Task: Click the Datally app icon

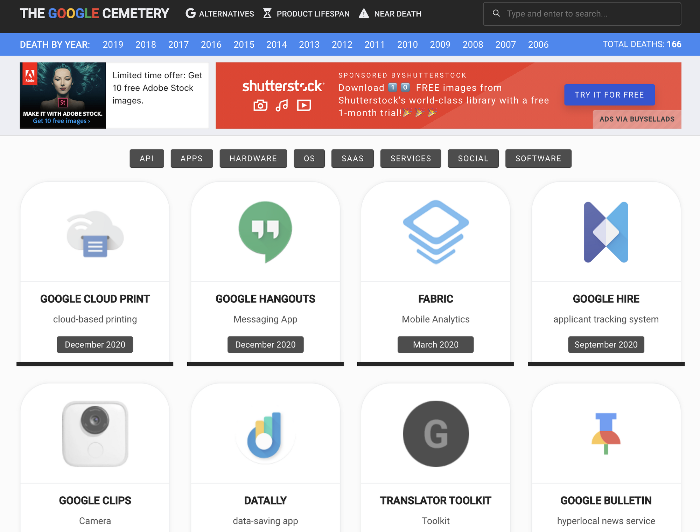Action: point(265,435)
